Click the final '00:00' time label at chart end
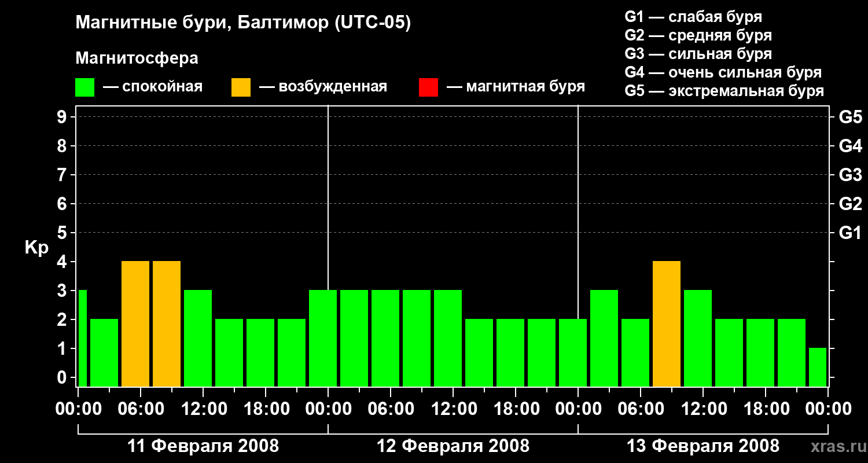Viewport: 868px width, 463px height. [x=828, y=409]
